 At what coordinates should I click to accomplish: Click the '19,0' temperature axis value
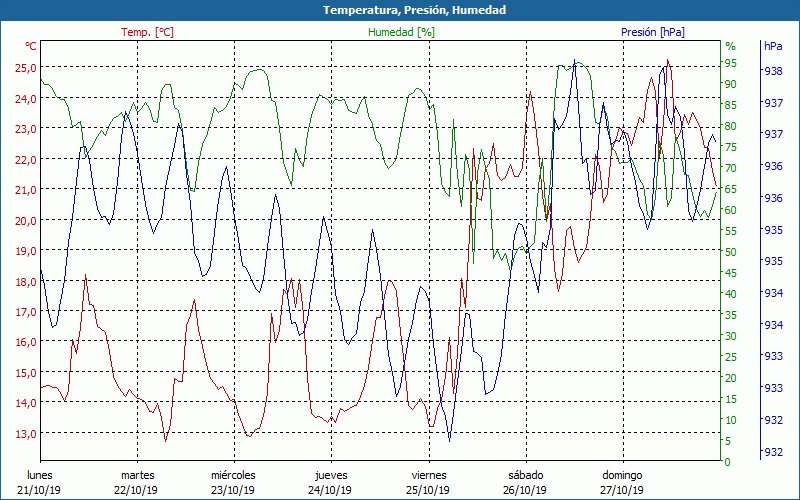pyautogui.click(x=26, y=251)
